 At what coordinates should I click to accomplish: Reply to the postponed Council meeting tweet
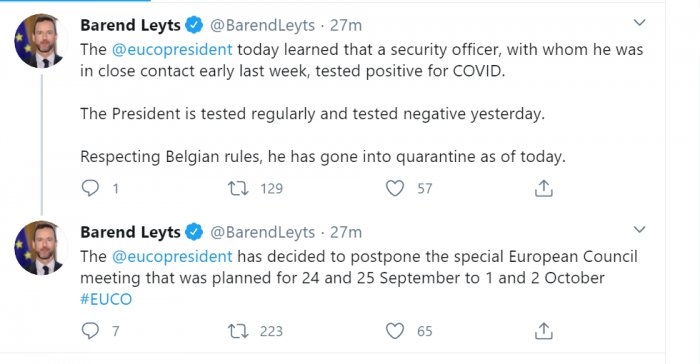click(90, 331)
